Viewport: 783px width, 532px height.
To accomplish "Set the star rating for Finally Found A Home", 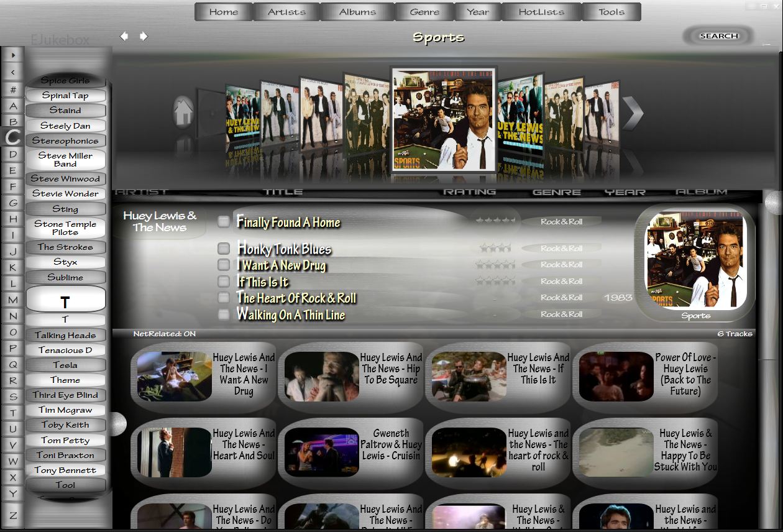I will (x=495, y=221).
